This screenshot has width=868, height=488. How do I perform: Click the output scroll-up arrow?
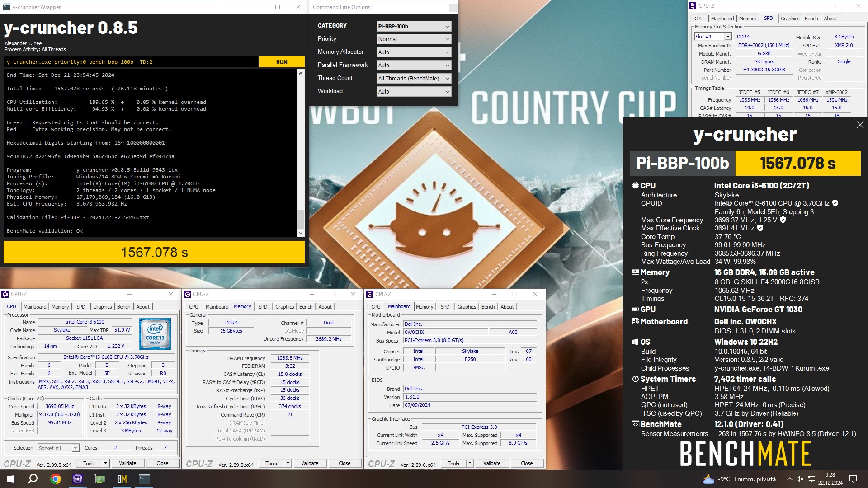pos(301,73)
